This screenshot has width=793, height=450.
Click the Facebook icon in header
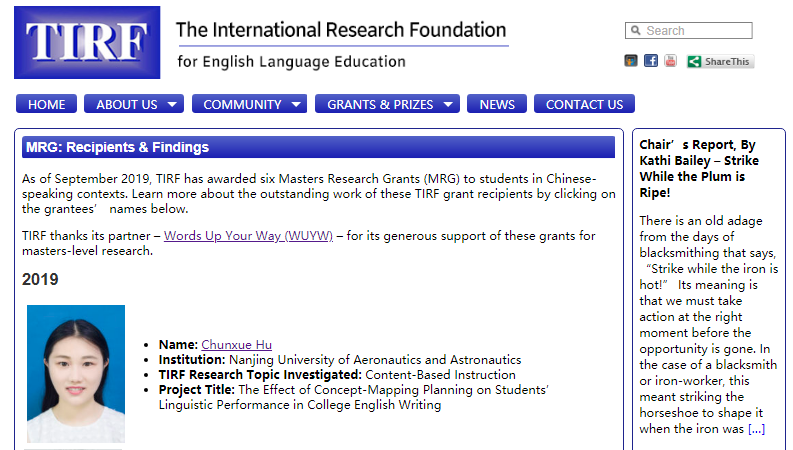[651, 61]
